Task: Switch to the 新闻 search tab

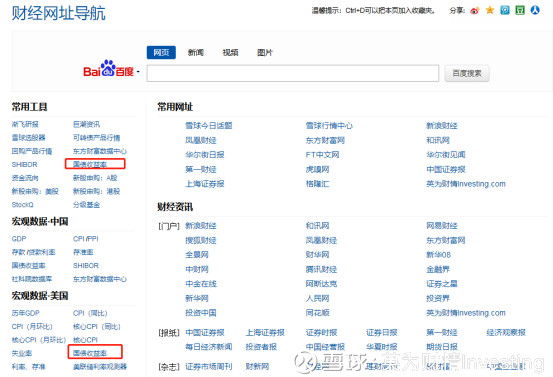Action: (196, 53)
